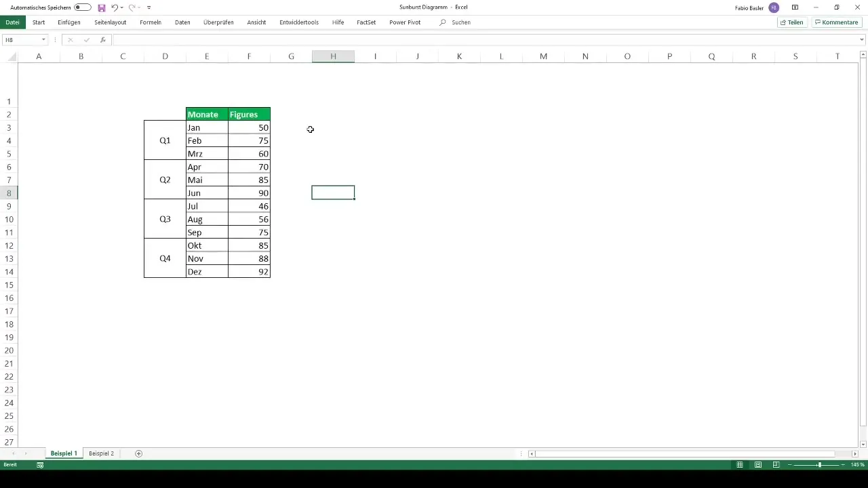This screenshot has width=868, height=488.
Task: Click the Name Box showing H8
Action: pyautogui.click(x=20, y=40)
